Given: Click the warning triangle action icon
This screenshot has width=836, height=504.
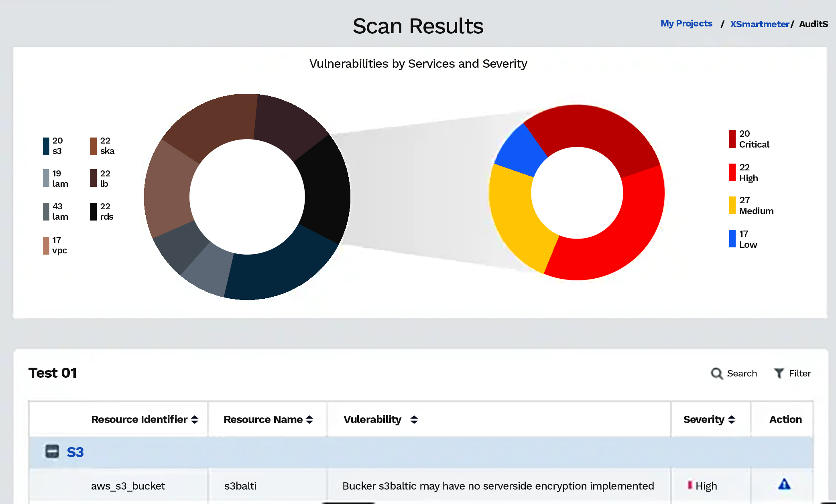Looking at the screenshot, I should (784, 484).
